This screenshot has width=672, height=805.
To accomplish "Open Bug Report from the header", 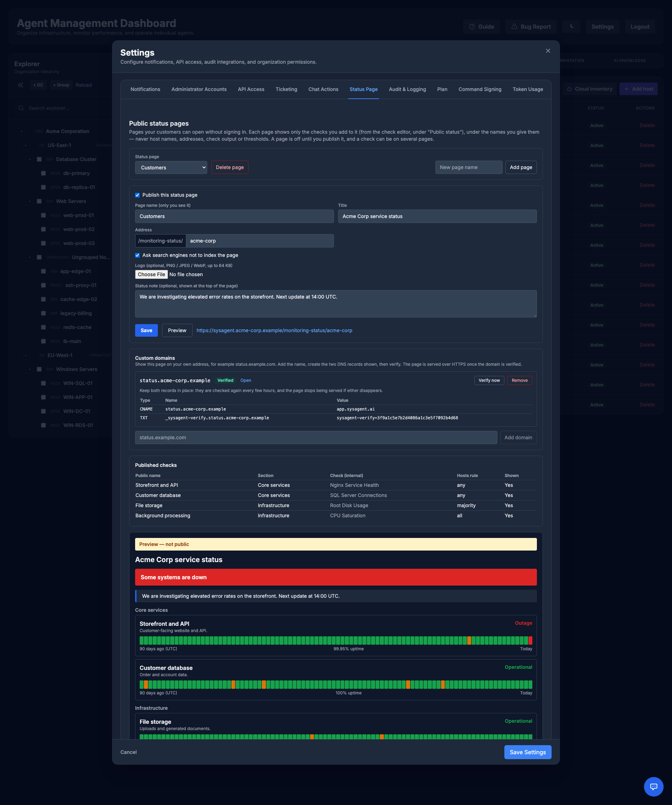I will (x=531, y=27).
